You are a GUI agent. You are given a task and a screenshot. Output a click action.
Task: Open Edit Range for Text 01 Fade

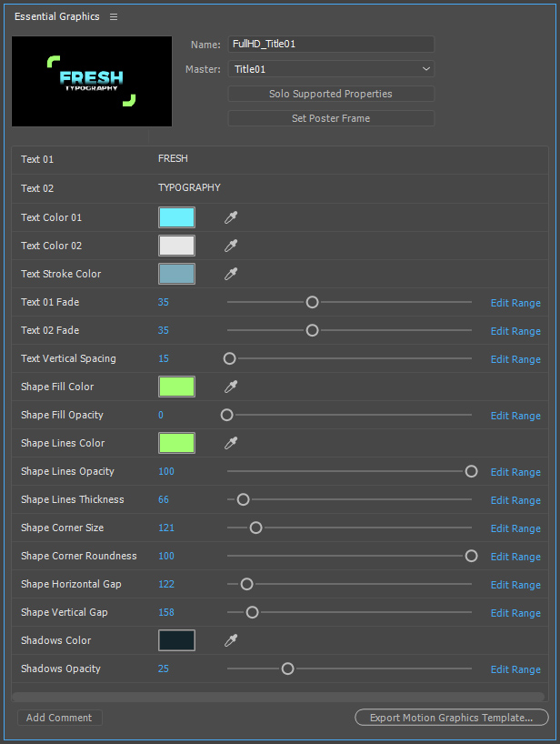(x=515, y=303)
